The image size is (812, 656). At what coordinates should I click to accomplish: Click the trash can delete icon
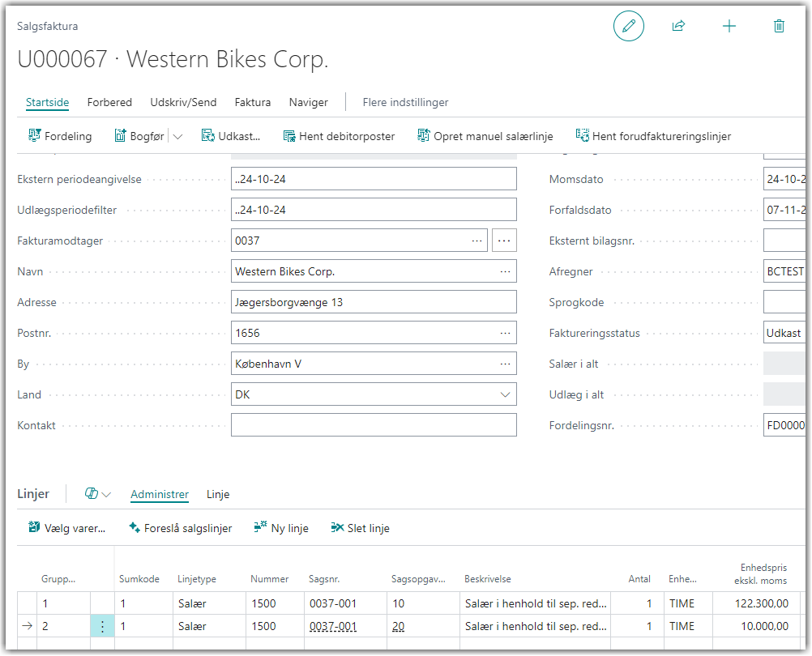tap(779, 26)
